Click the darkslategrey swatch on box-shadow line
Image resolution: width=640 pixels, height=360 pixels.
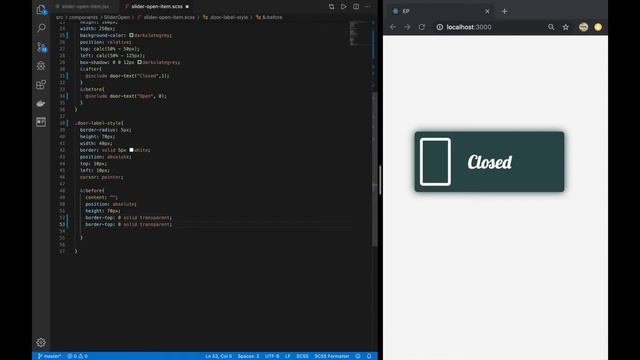139,62
